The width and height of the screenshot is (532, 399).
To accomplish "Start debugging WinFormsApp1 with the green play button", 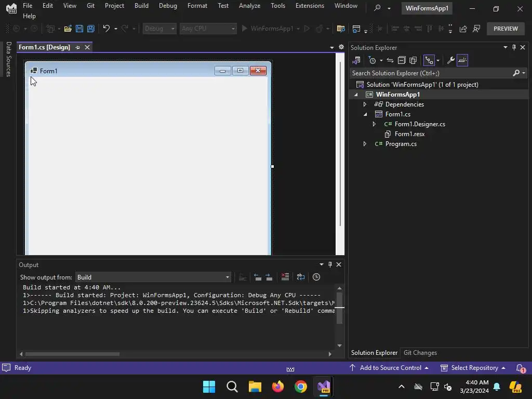I will [x=244, y=29].
